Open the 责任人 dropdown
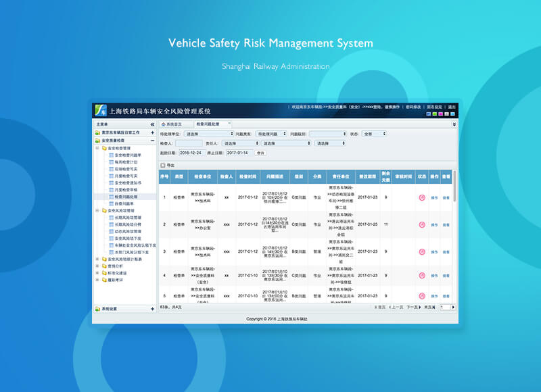Image resolution: width=541 pixels, height=392 pixels. [x=247, y=143]
